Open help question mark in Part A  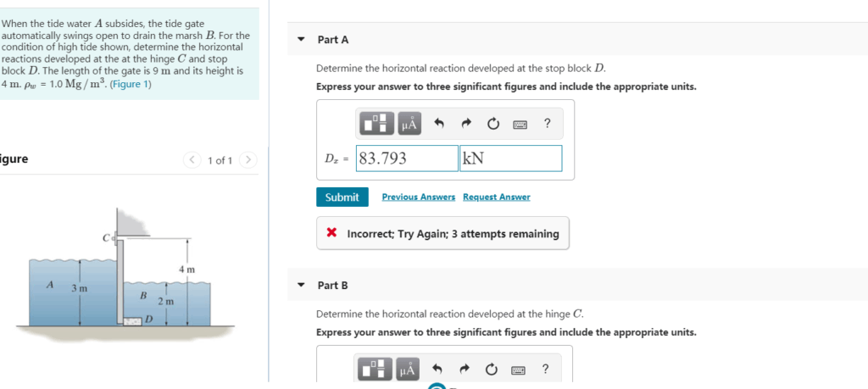pyautogui.click(x=547, y=124)
